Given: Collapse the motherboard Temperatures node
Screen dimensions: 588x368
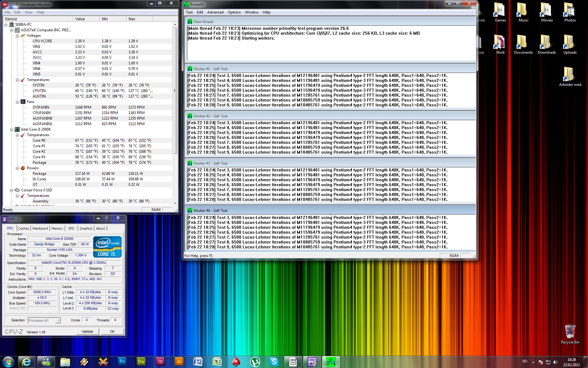Looking at the screenshot, I should (17, 80).
